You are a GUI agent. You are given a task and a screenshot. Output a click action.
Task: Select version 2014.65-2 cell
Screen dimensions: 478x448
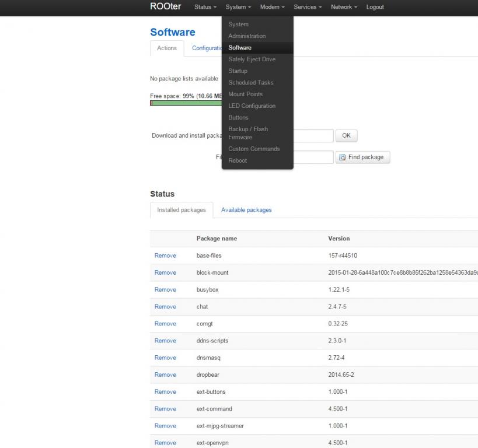pyautogui.click(x=341, y=374)
